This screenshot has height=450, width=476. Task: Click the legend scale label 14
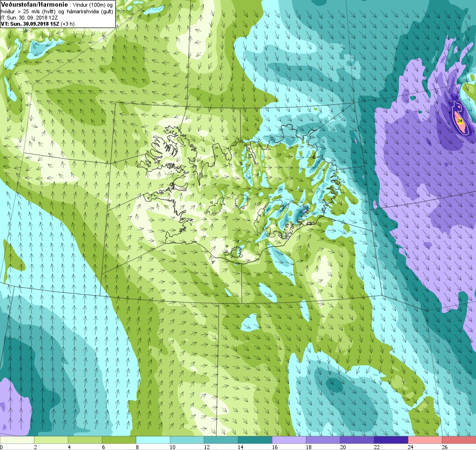coord(241,447)
